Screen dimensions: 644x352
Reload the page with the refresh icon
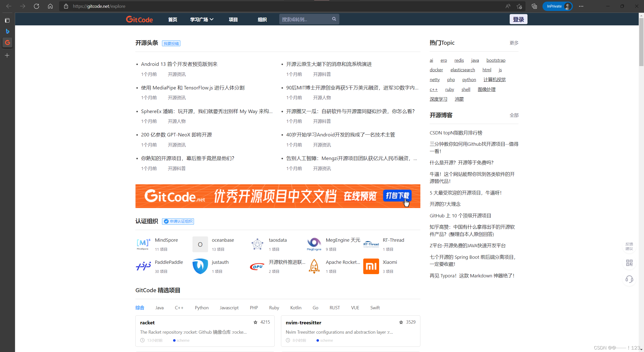pos(36,6)
